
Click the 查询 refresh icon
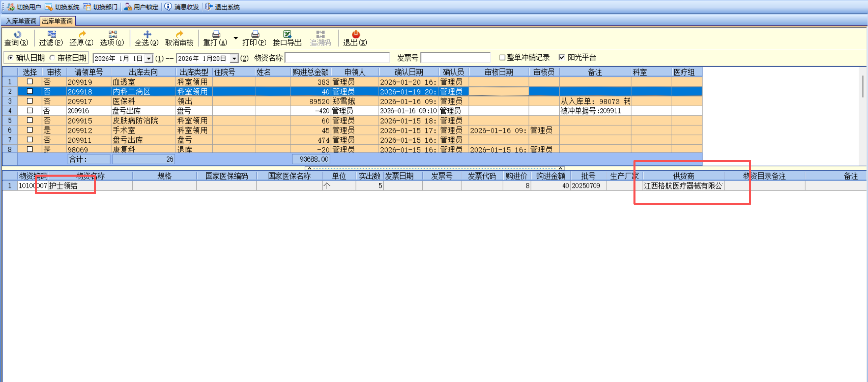(x=17, y=34)
